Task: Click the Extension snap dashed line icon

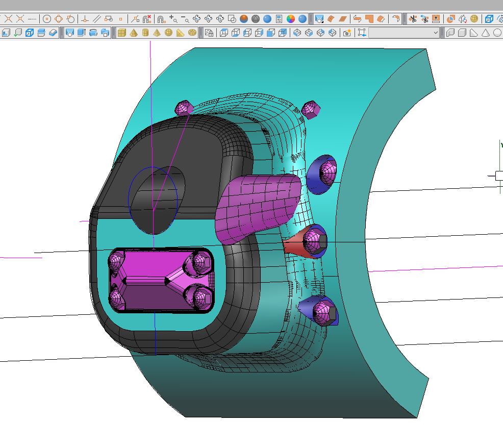Action: 32,19
